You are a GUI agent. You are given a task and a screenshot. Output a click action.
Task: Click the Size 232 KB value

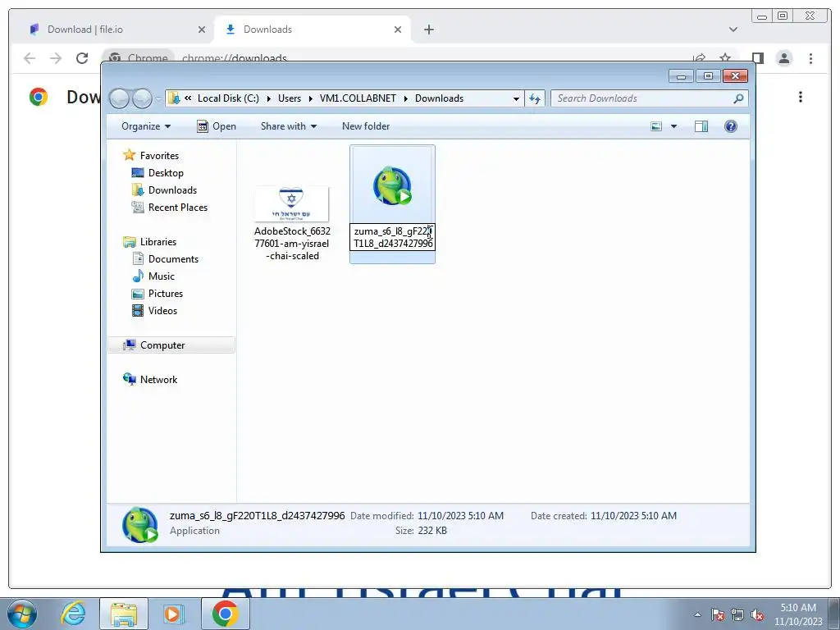click(x=431, y=531)
